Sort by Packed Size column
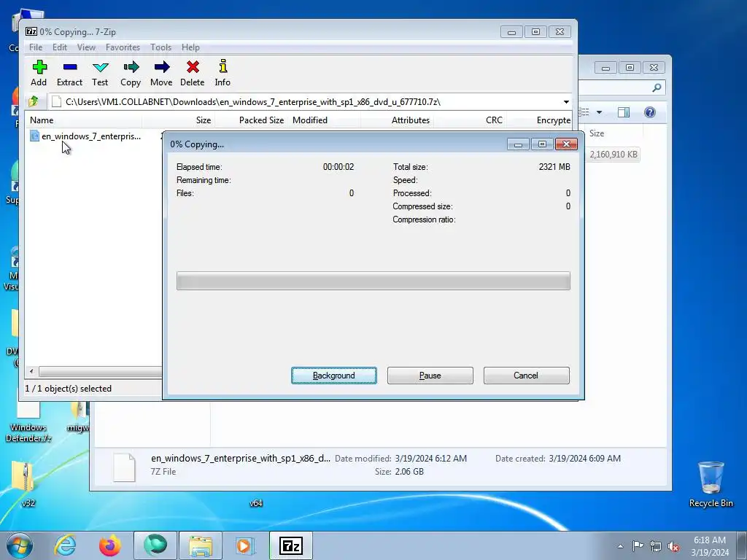The width and height of the screenshot is (747, 560). point(252,120)
